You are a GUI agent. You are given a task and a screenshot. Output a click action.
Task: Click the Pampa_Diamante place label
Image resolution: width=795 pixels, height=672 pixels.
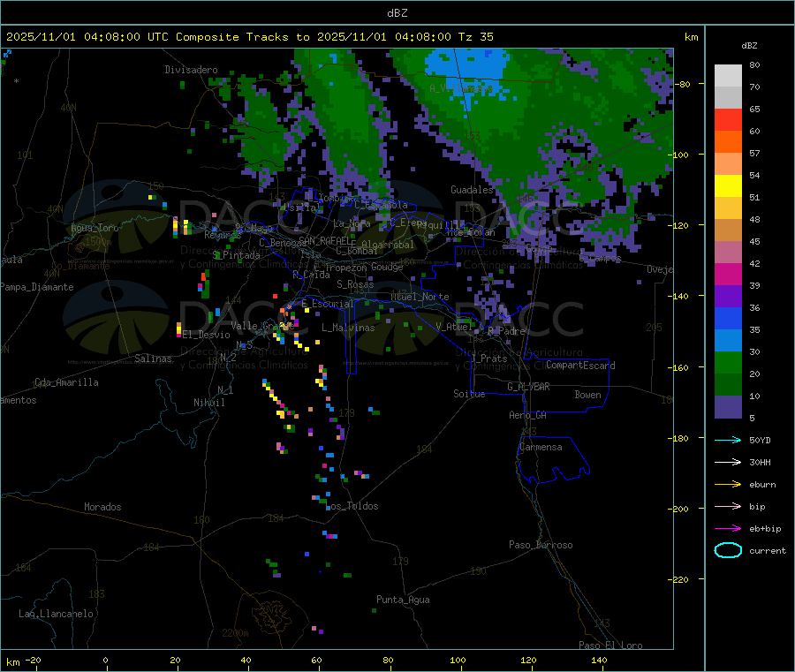coord(37,287)
